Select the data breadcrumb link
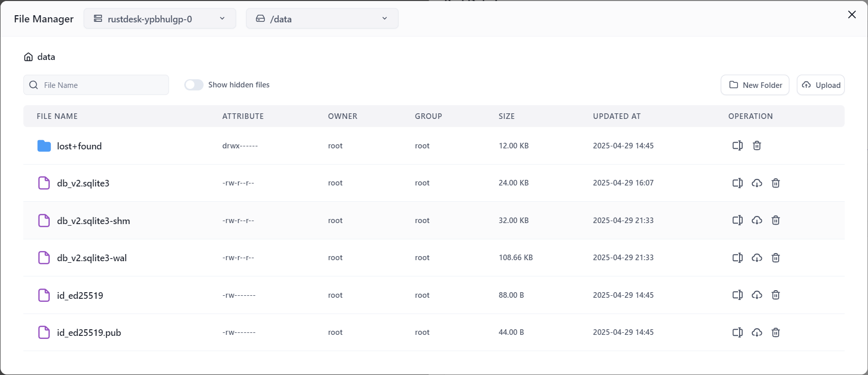This screenshot has height=375, width=868. click(46, 57)
